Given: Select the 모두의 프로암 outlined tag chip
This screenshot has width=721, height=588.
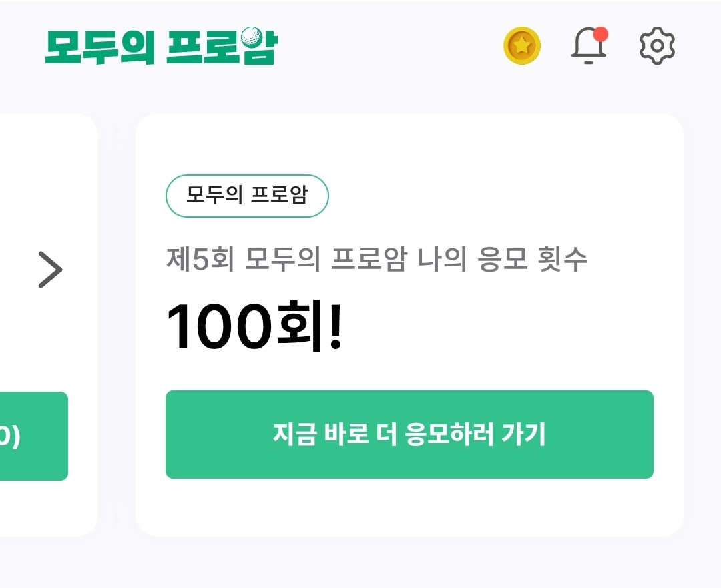Looking at the screenshot, I should 247,196.
